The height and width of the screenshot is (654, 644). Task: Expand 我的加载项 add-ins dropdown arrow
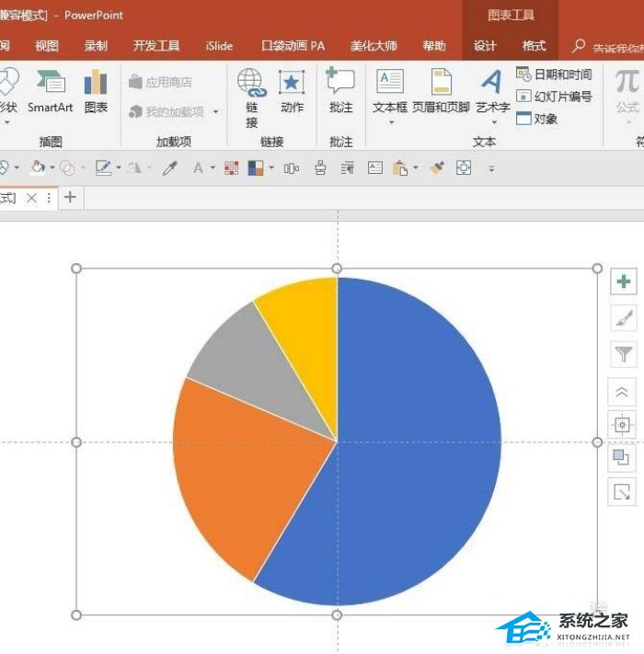point(215,112)
